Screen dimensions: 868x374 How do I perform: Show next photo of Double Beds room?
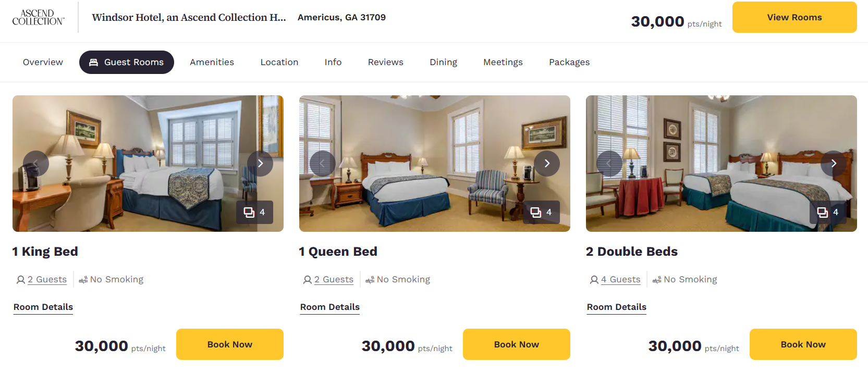coord(834,164)
